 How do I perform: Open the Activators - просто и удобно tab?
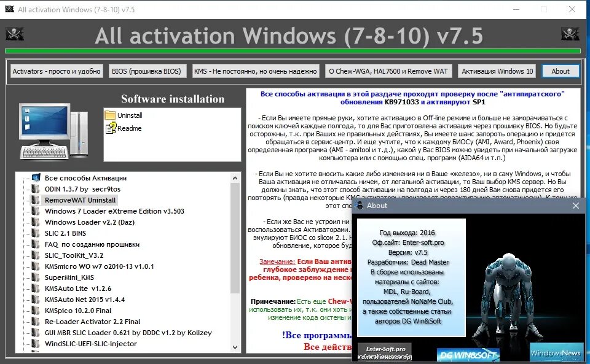(x=57, y=71)
